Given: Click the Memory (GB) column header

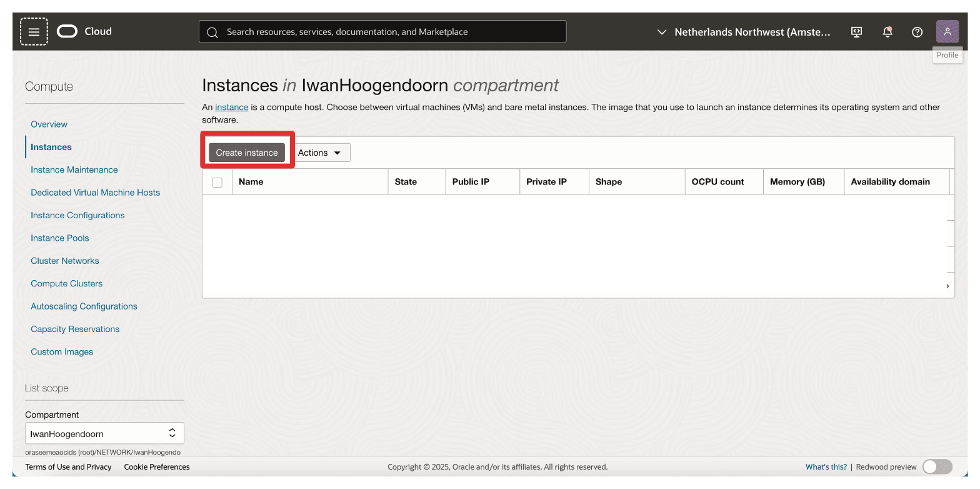Looking at the screenshot, I should click(x=804, y=182).
